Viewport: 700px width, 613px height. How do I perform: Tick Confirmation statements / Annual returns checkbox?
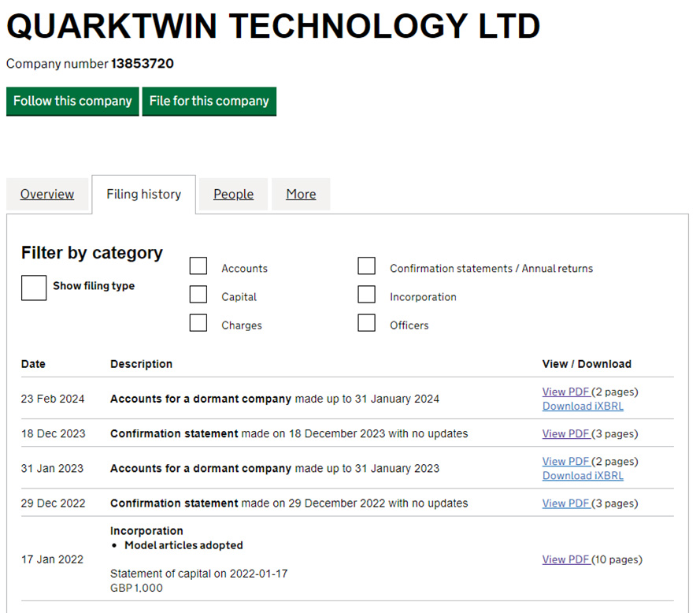coord(366,266)
